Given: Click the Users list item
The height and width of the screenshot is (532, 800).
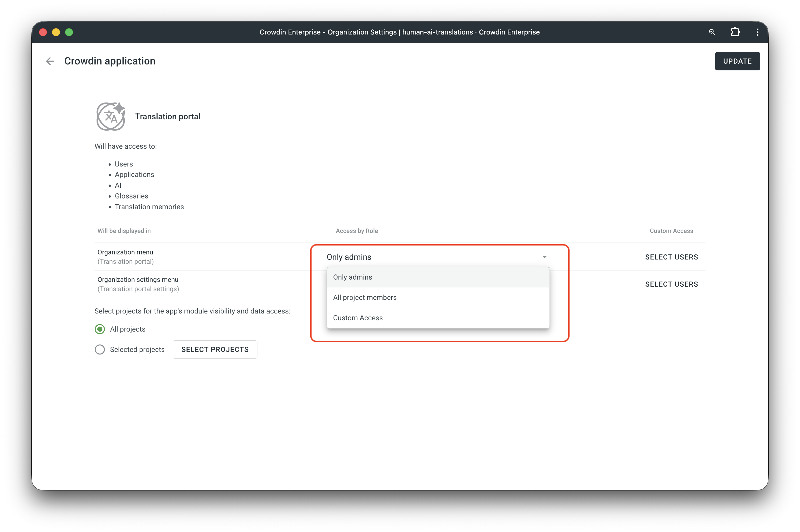Looking at the screenshot, I should (x=124, y=164).
